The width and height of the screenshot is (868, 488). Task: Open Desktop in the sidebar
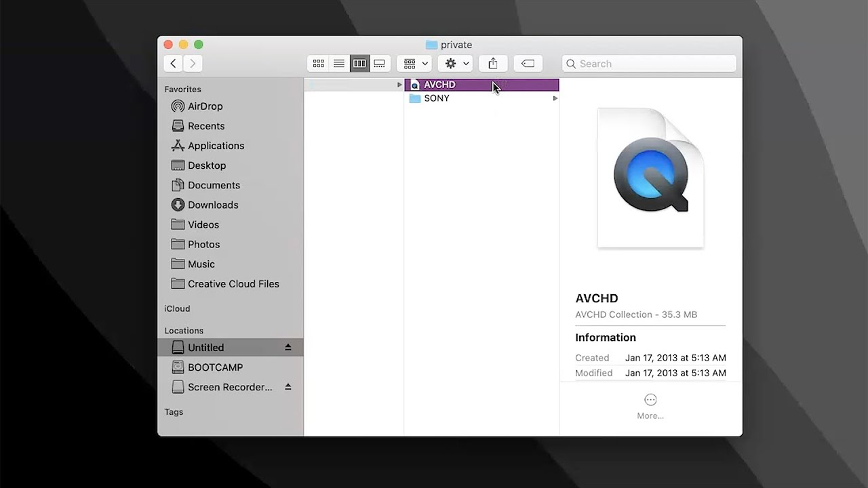point(231,165)
